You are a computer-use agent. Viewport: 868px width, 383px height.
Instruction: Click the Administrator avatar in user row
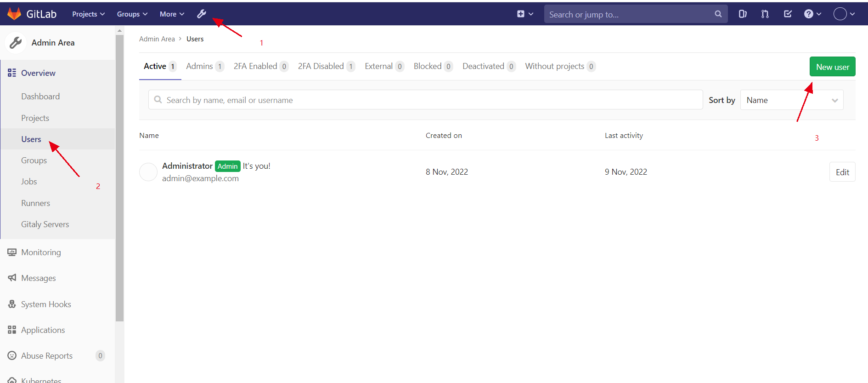point(148,172)
